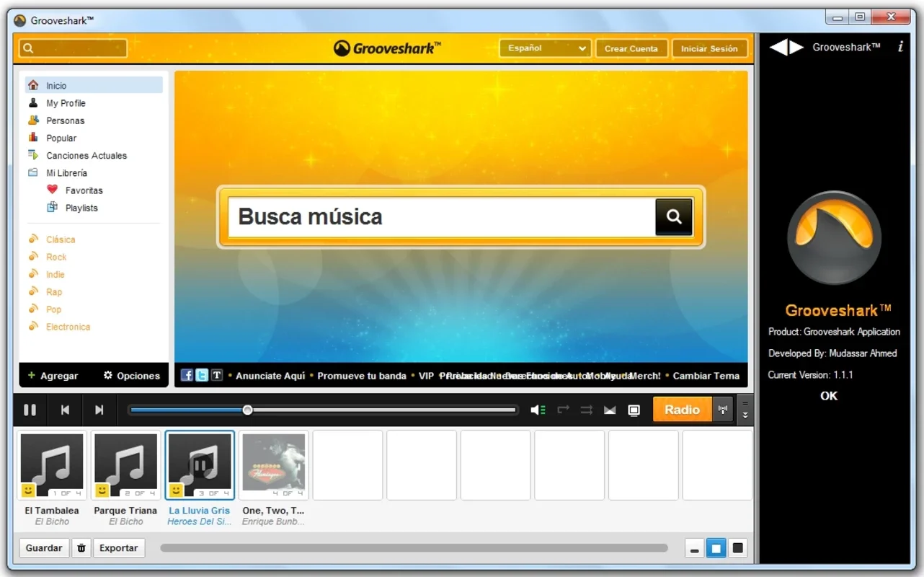Viewport: 924px width, 577px height.
Task: Click the Iniciar Sesión button
Action: [710, 48]
